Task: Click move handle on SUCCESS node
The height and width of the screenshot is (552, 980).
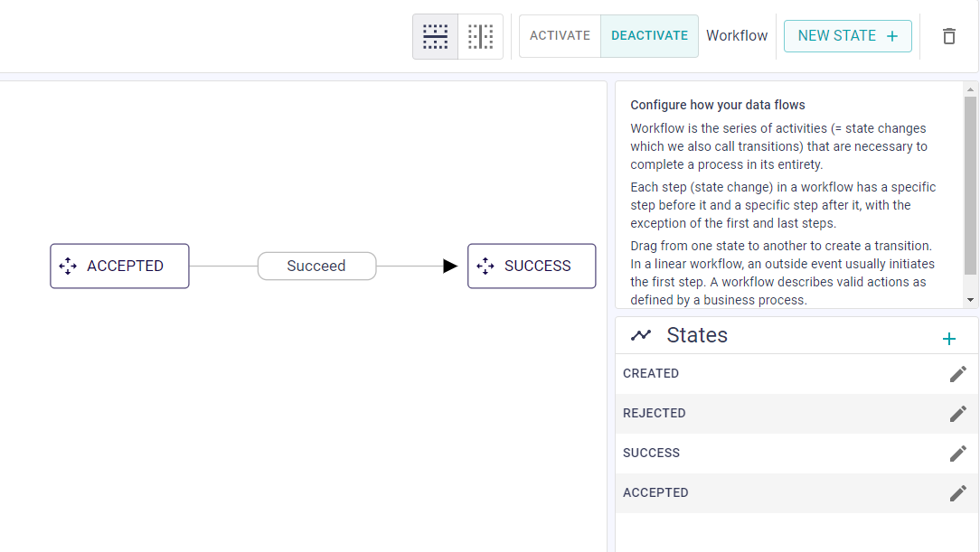Action: (485, 266)
